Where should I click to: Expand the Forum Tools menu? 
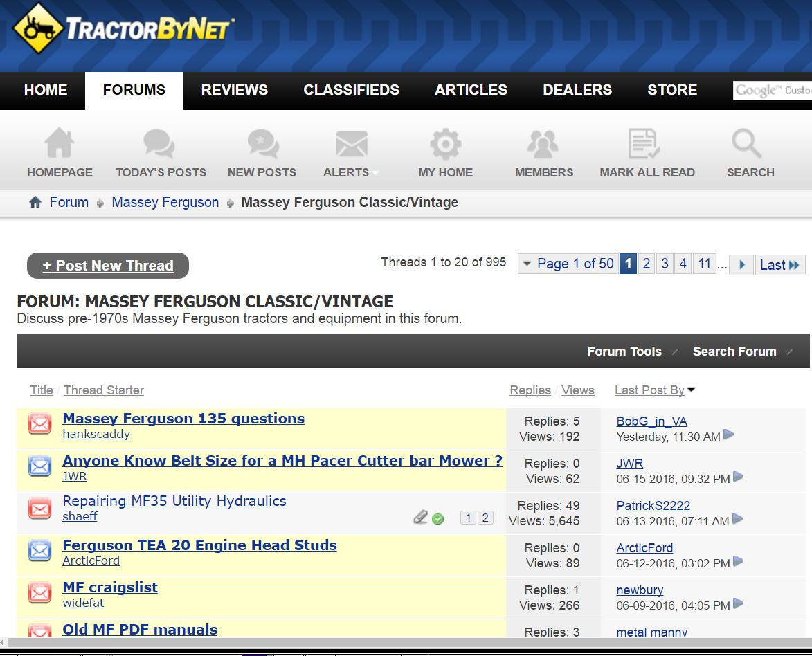[x=632, y=352]
